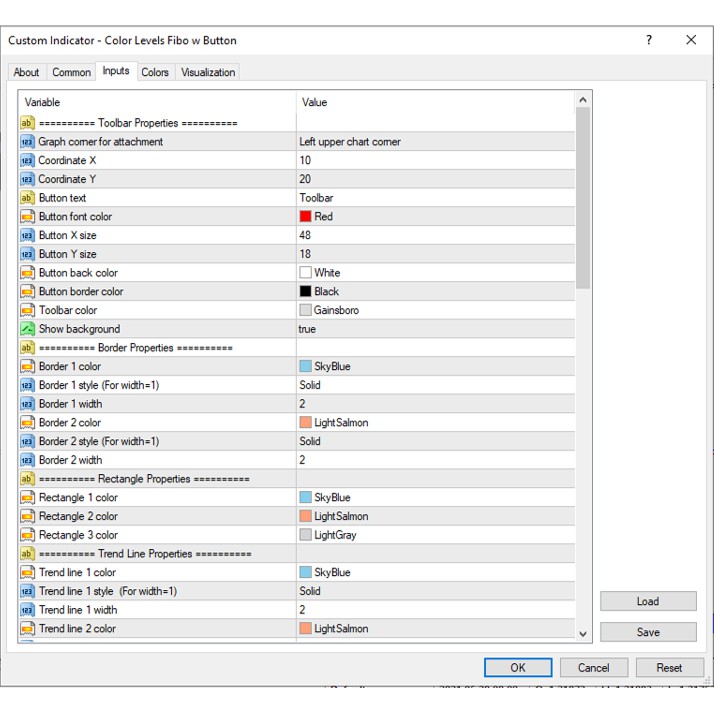The image size is (714, 714).
Task: Open Border 2 style Solid value
Action: click(x=434, y=441)
